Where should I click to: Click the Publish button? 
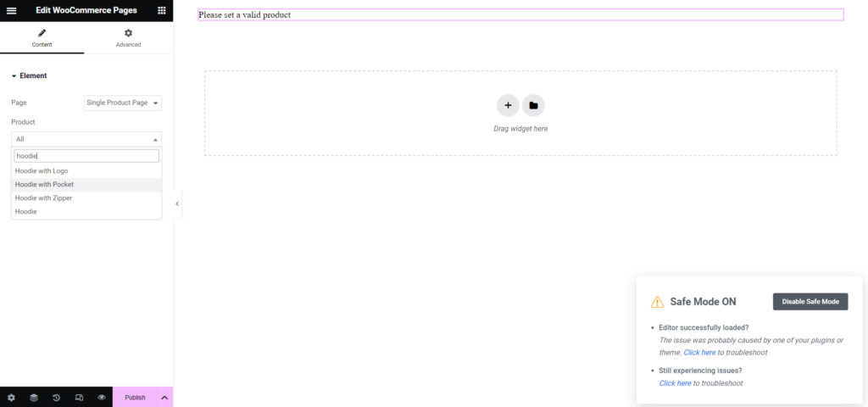(x=135, y=398)
